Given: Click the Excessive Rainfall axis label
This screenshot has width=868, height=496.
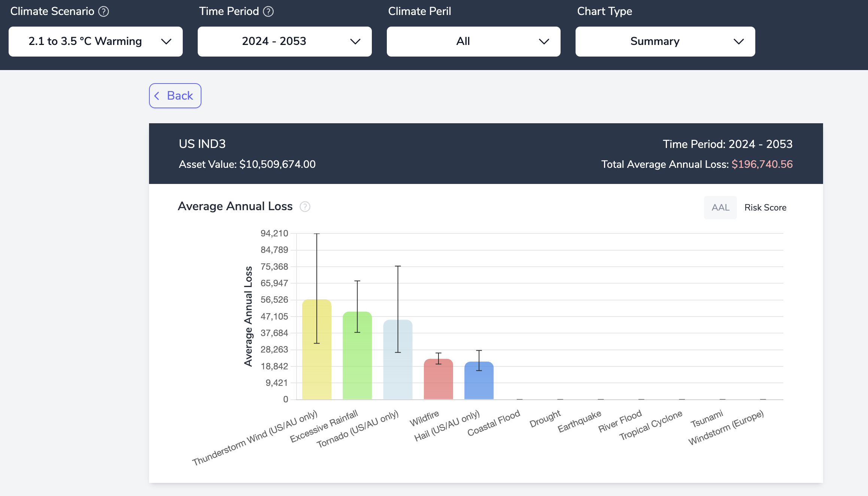Looking at the screenshot, I should 324,426.
